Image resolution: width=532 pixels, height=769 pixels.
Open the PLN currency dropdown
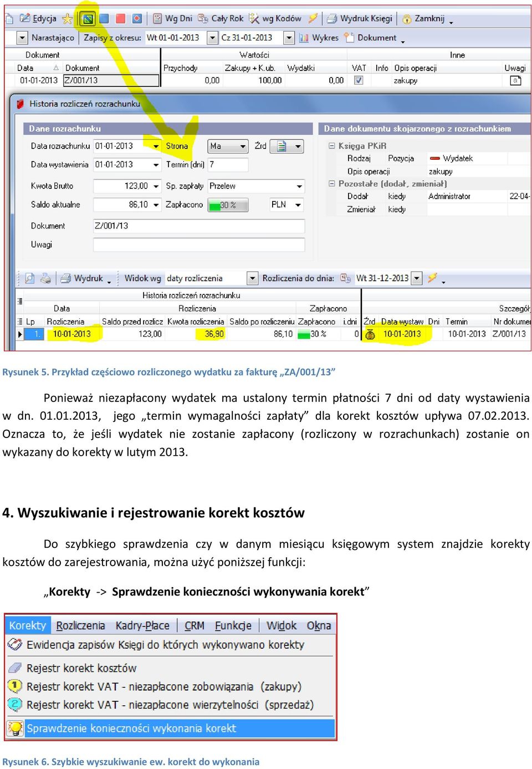pos(298,205)
